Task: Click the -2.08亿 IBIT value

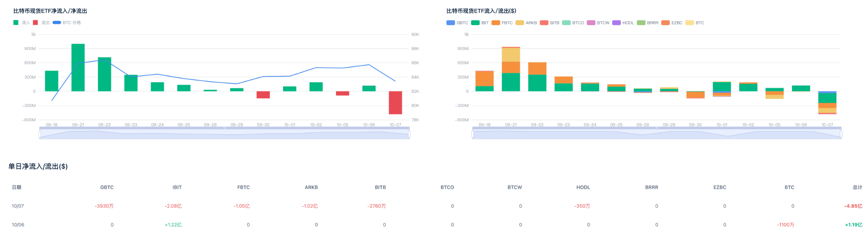Action: [x=173, y=206]
